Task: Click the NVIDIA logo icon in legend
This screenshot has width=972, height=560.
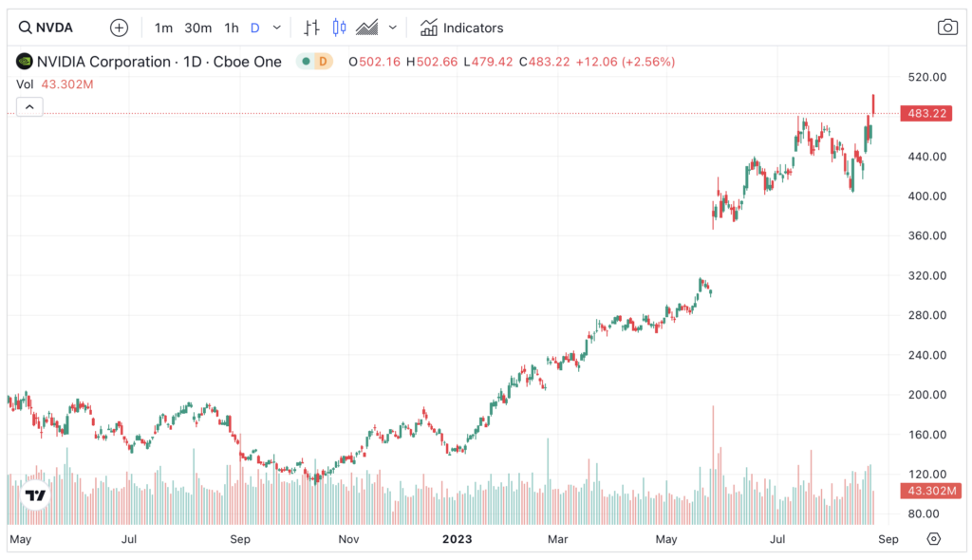Action: pyautogui.click(x=24, y=62)
